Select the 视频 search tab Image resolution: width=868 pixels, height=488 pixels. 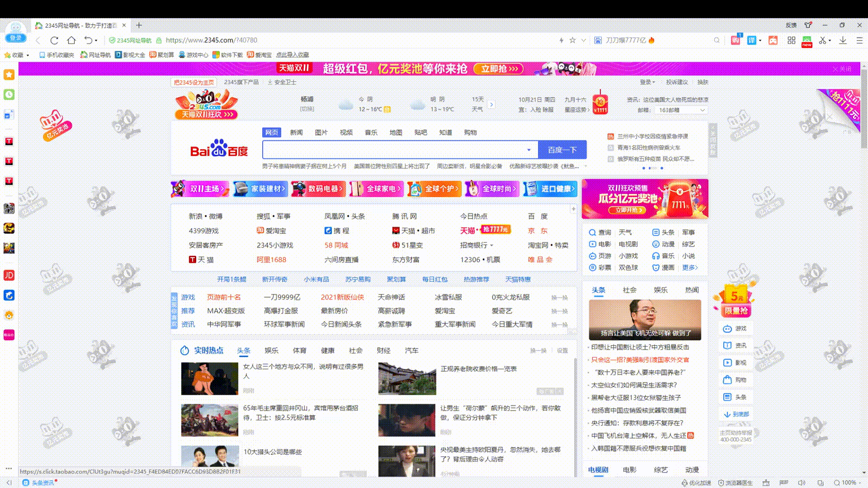click(346, 132)
